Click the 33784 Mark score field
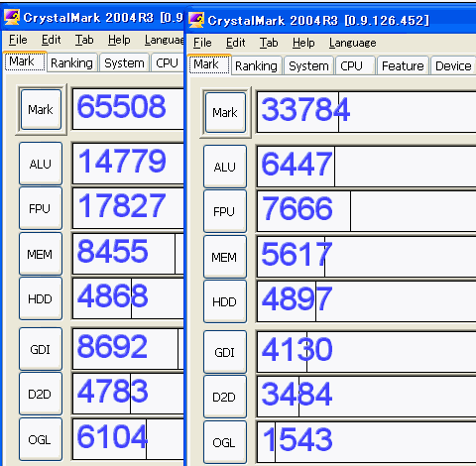This screenshot has width=476, height=466. pos(366,112)
